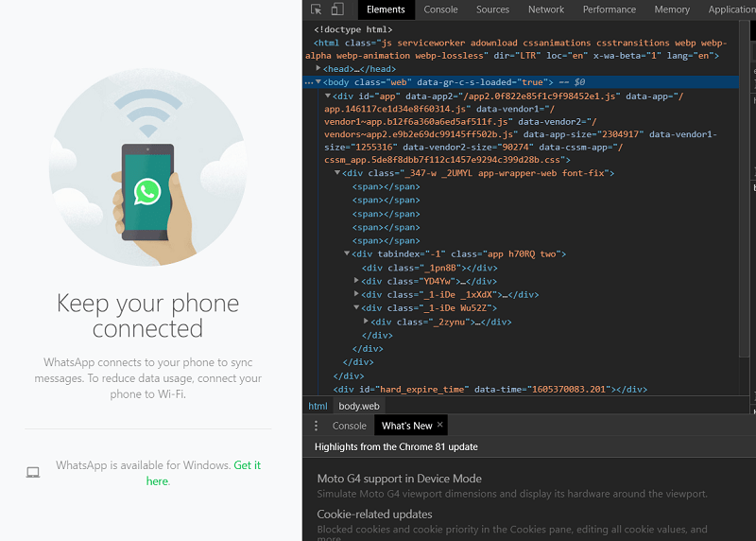The image size is (756, 541).
Task: Expand the div class="YD4Yw" node
Action: [x=356, y=281]
